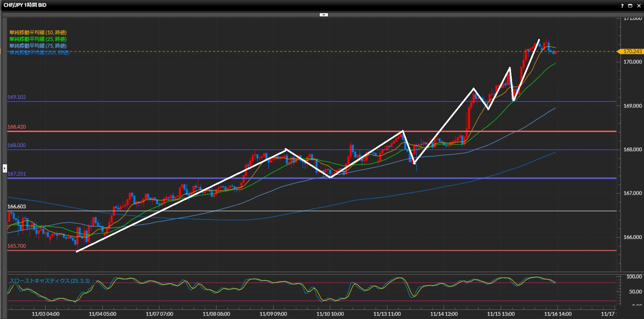Click the help question mark icon
The height and width of the screenshot is (319, 644).
(622, 6)
